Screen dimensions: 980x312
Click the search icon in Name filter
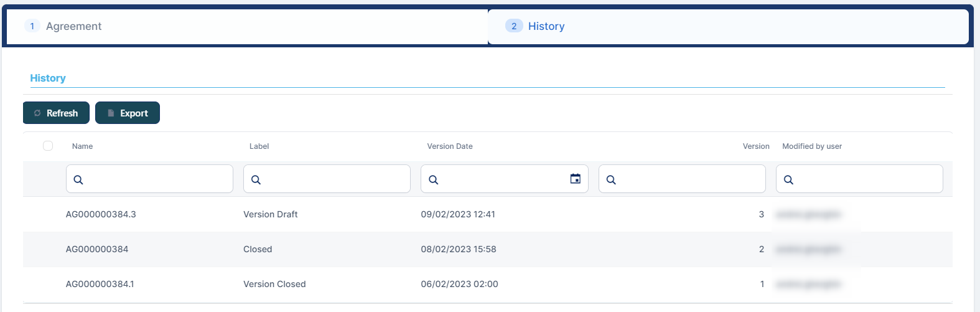tap(78, 179)
